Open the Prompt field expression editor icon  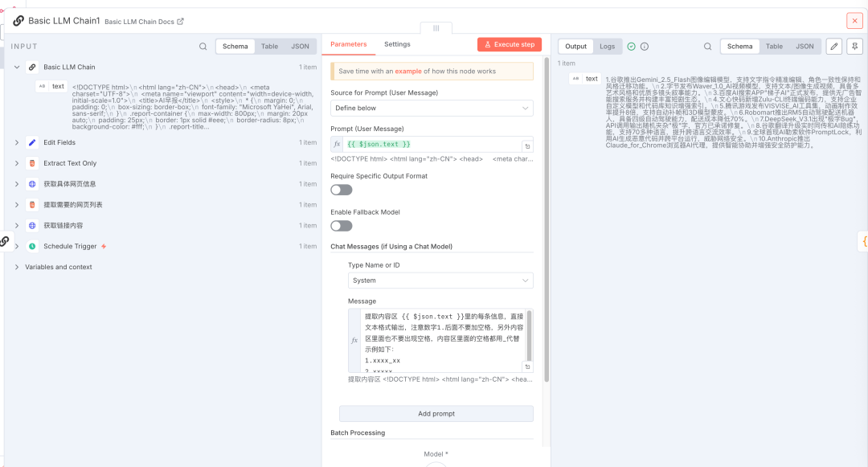click(527, 146)
